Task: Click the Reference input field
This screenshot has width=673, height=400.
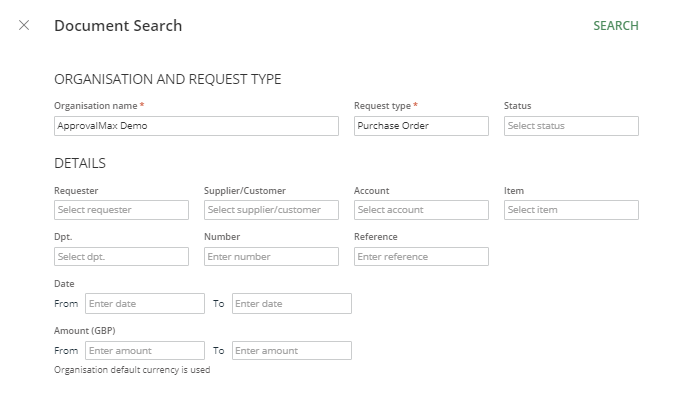Action: click(421, 257)
